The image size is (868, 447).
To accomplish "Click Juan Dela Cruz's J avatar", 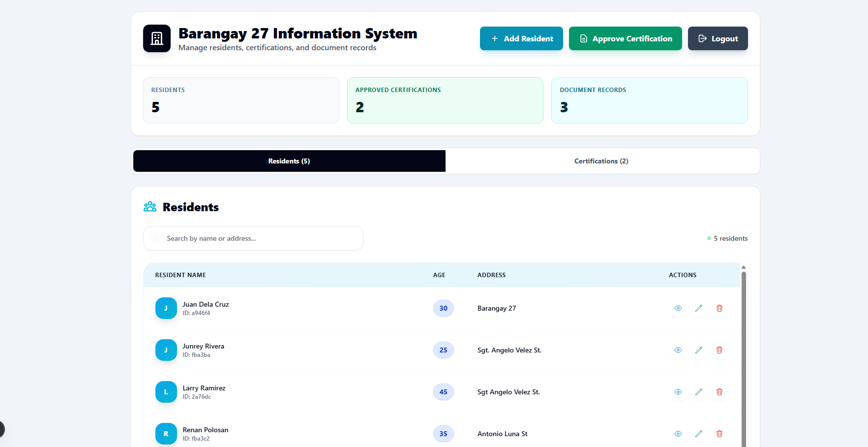I will click(x=166, y=308).
